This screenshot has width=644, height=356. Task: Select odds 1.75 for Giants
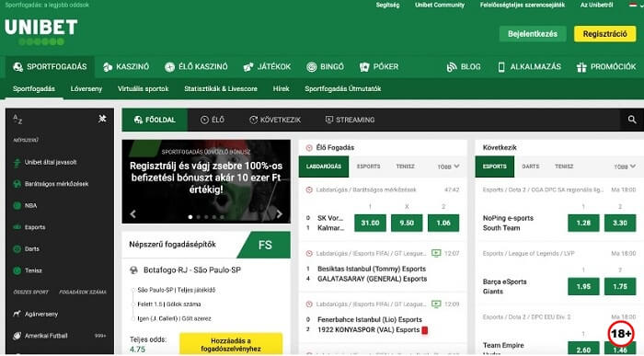(x=620, y=287)
